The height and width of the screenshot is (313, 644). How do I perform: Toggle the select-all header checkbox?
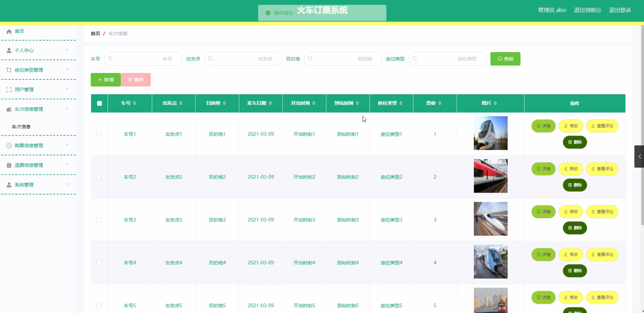[x=99, y=103]
